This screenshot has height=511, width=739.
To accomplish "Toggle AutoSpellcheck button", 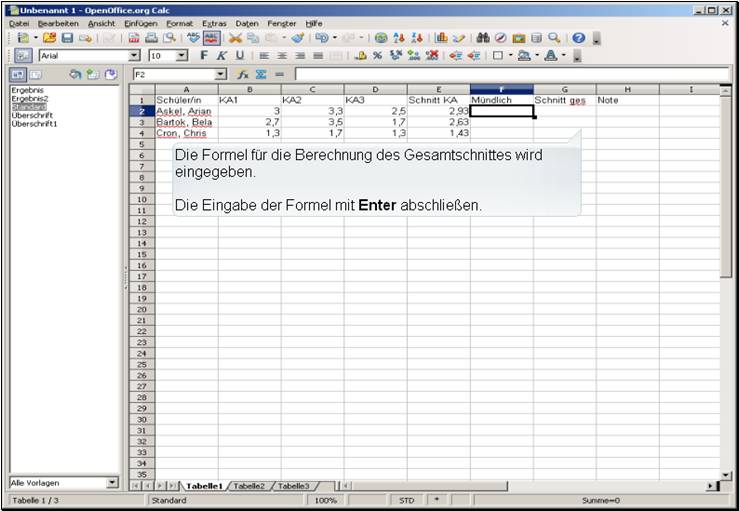I will click(212, 38).
